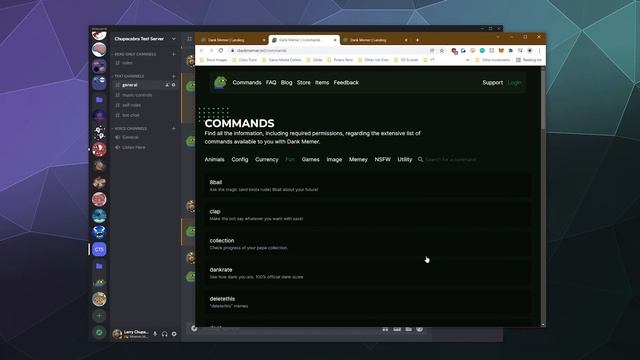Open the Feedback link in navbar
Viewport: 640px width, 360px height.
pyautogui.click(x=346, y=82)
